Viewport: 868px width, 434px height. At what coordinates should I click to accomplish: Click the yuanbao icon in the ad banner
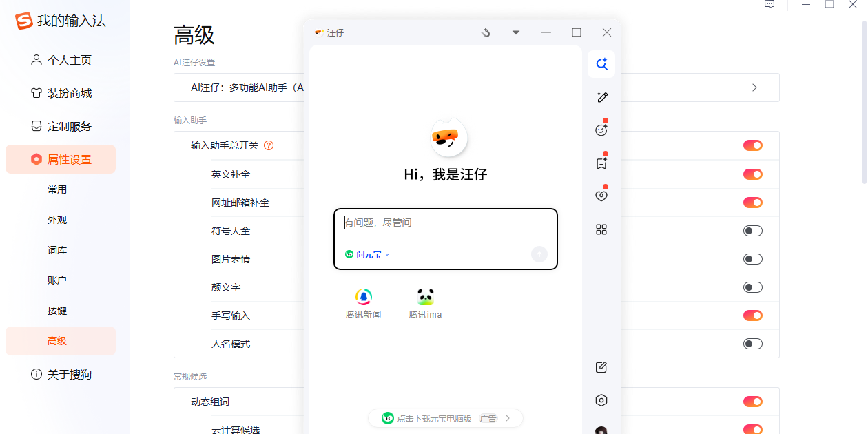coord(388,418)
